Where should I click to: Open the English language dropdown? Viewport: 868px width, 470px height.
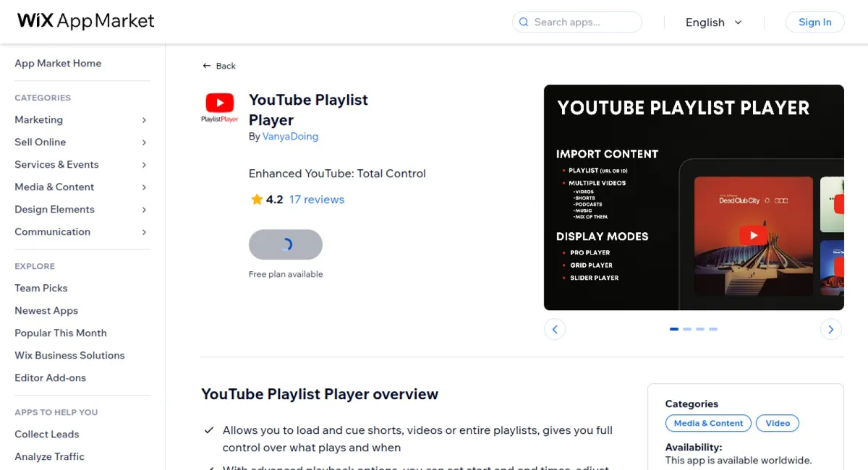click(714, 22)
